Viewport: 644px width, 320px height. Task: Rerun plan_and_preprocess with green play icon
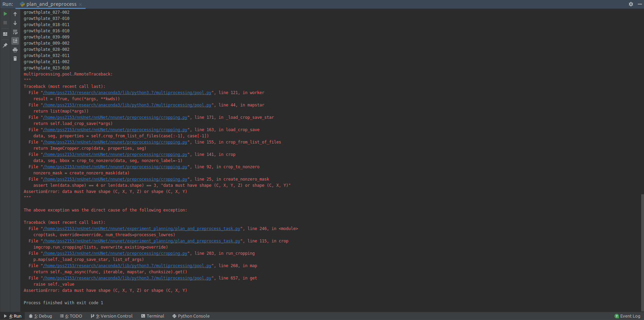(x=5, y=14)
